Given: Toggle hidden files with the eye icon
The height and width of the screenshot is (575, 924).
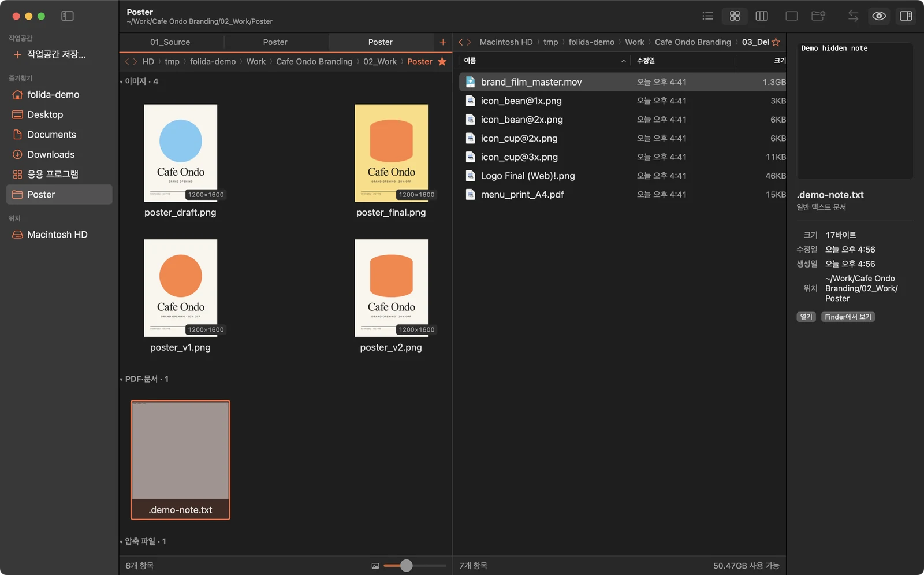Looking at the screenshot, I should coord(879,16).
